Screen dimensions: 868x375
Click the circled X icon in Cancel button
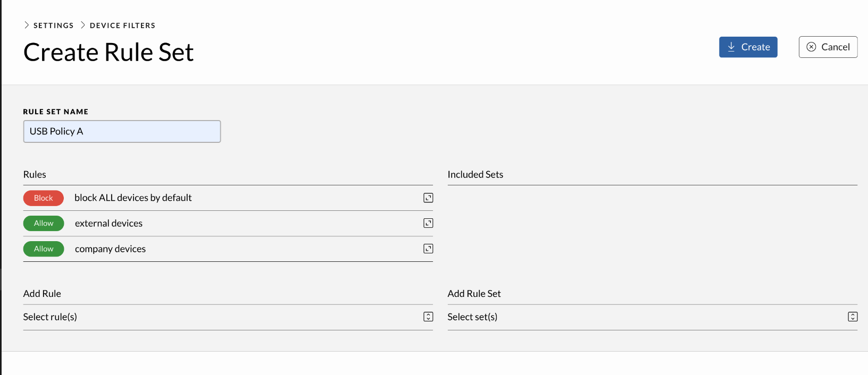(811, 47)
